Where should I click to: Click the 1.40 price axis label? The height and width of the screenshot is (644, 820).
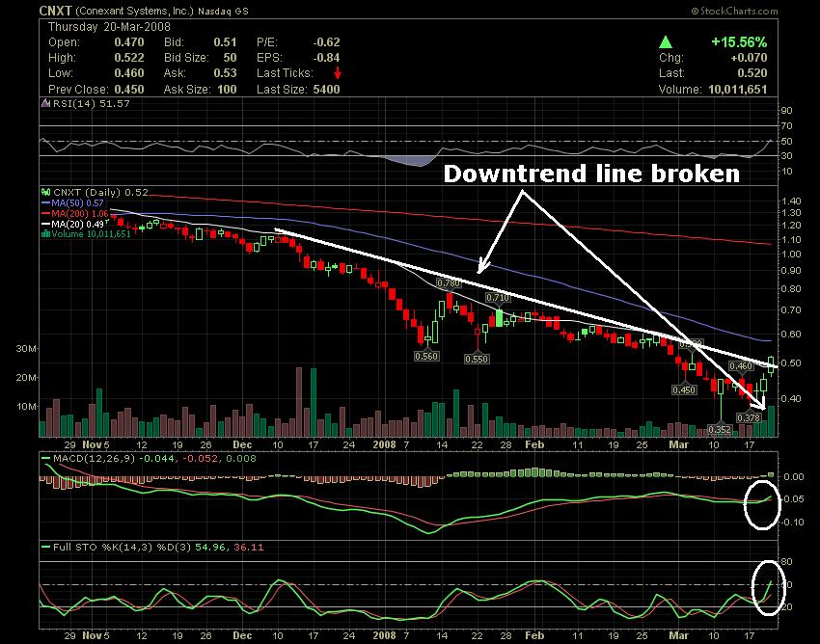tap(790, 201)
